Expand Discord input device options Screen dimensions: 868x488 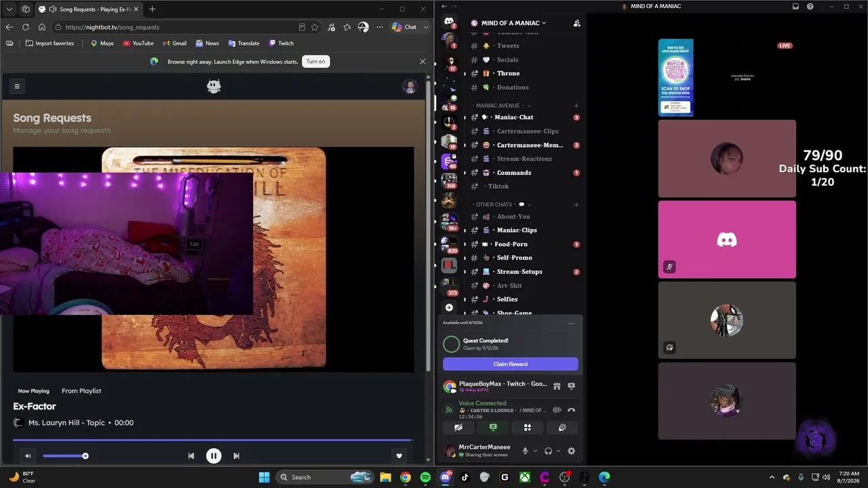(x=535, y=451)
